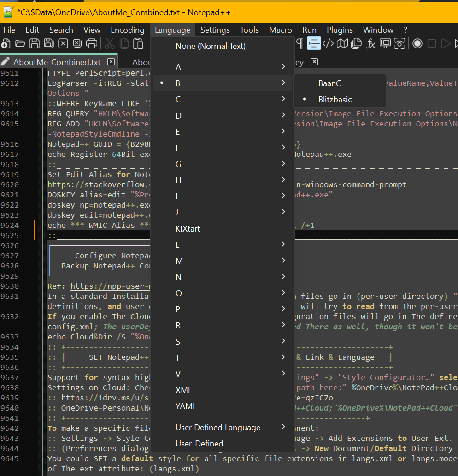This screenshot has width=458, height=476.
Task: Select BaanC language in submenu
Action: click(x=339, y=83)
